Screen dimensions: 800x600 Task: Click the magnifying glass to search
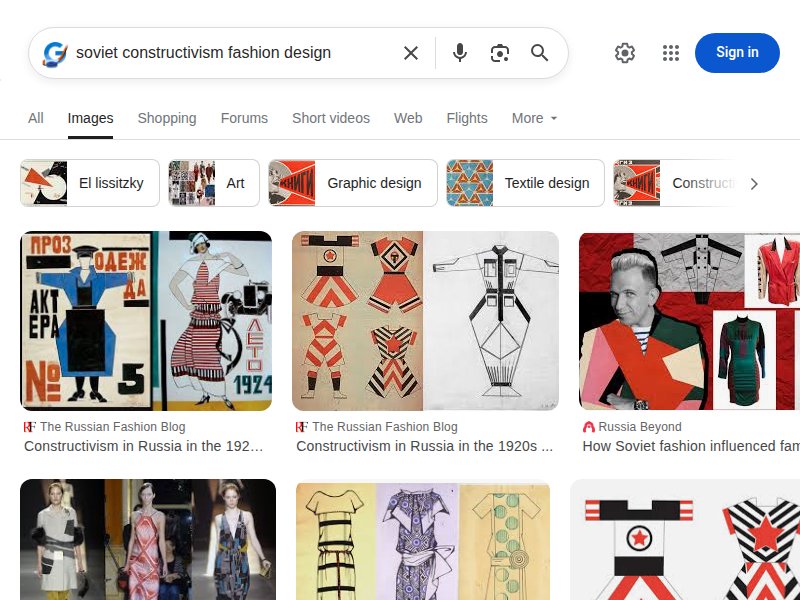tap(539, 53)
